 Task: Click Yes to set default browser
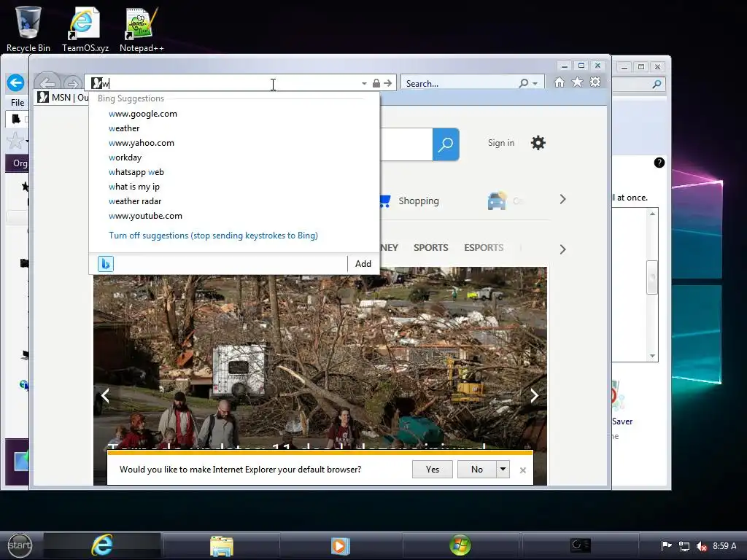tap(432, 469)
